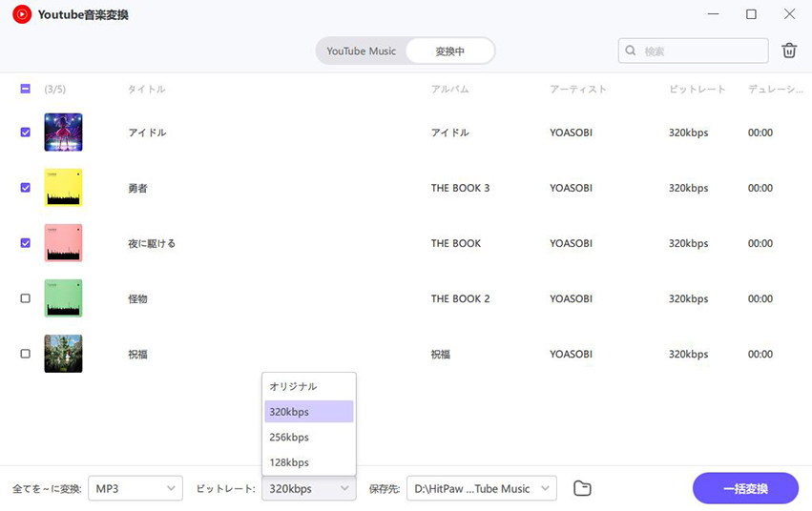Click the trash delete icon
The height and width of the screenshot is (511, 812).
pyautogui.click(x=789, y=51)
